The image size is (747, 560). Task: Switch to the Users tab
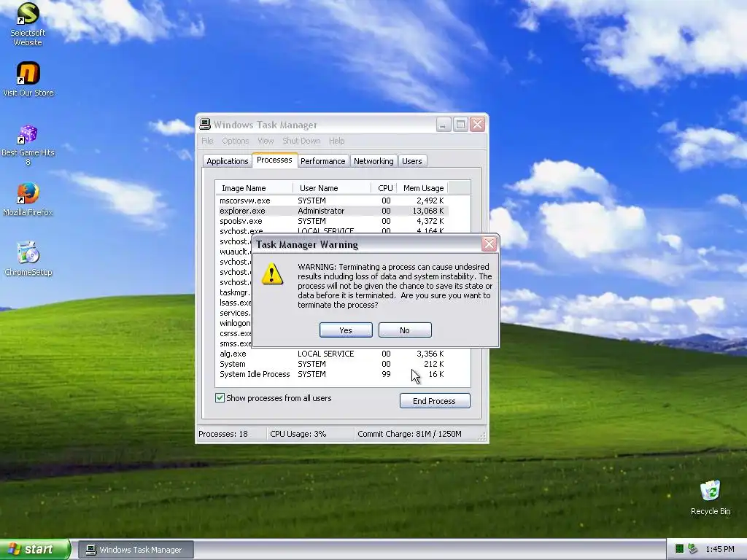412,161
